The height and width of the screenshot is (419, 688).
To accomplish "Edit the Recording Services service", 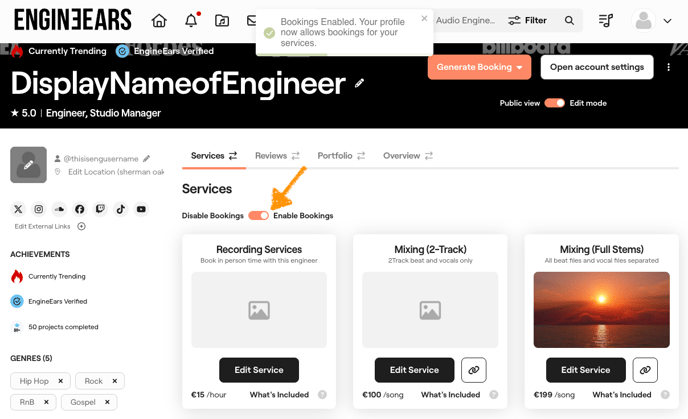I will (x=259, y=370).
